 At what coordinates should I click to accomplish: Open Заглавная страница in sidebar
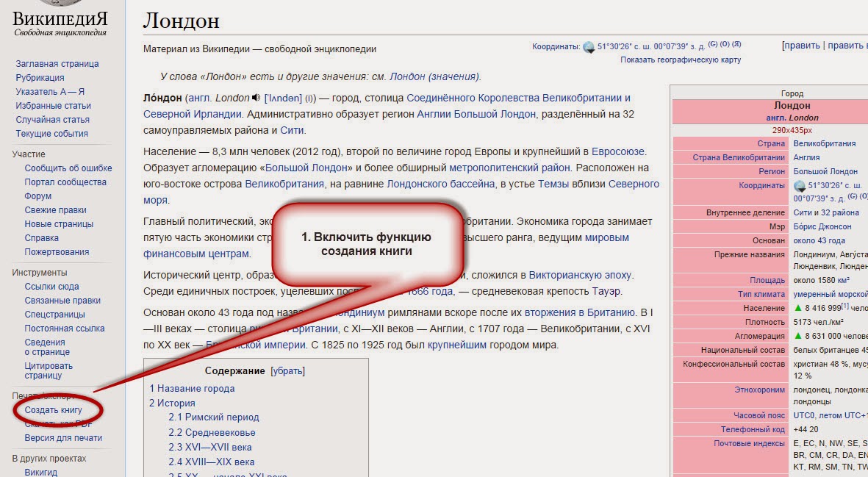point(57,64)
